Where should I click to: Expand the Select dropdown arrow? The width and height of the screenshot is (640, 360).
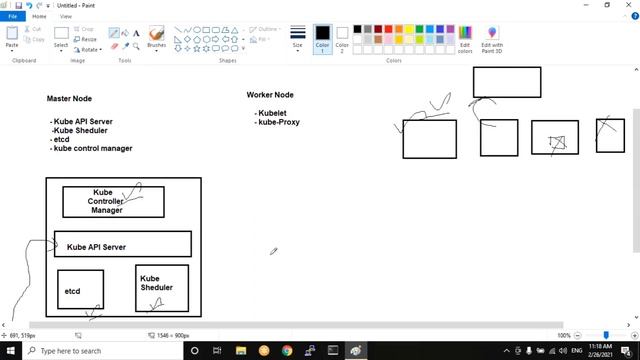click(61, 51)
